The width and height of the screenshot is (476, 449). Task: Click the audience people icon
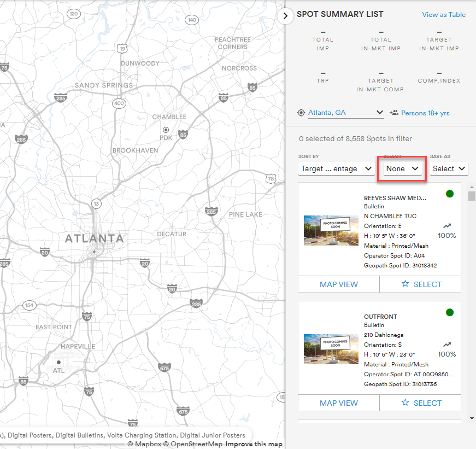393,113
